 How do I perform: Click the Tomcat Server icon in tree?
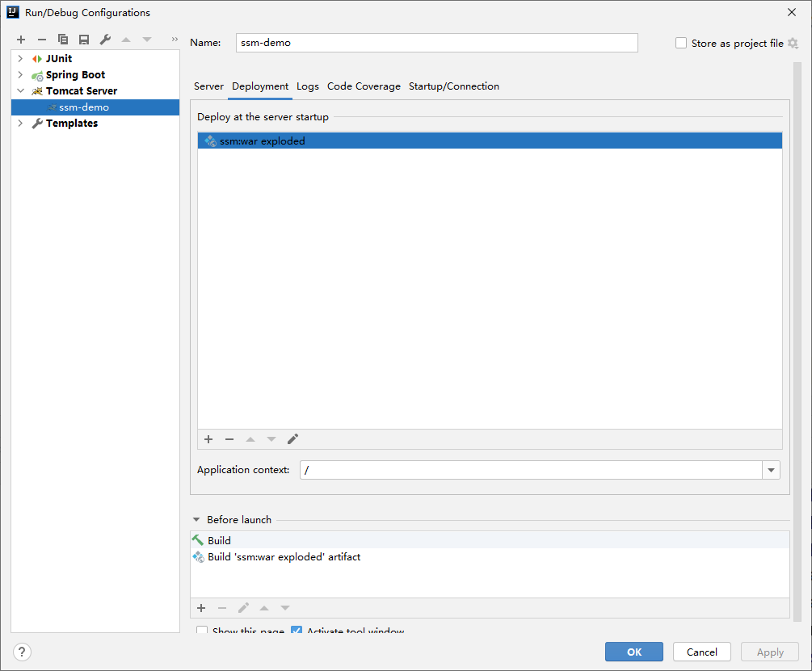(x=37, y=91)
